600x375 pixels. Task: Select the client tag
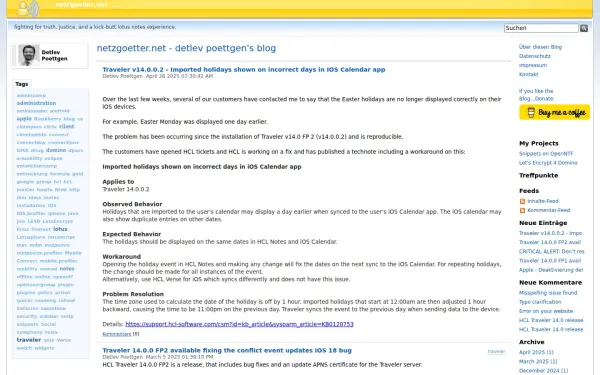[66, 127]
